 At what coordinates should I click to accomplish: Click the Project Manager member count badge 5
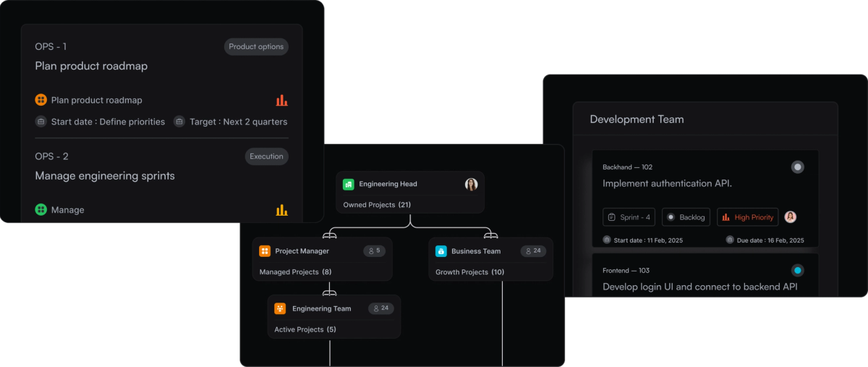[375, 250]
